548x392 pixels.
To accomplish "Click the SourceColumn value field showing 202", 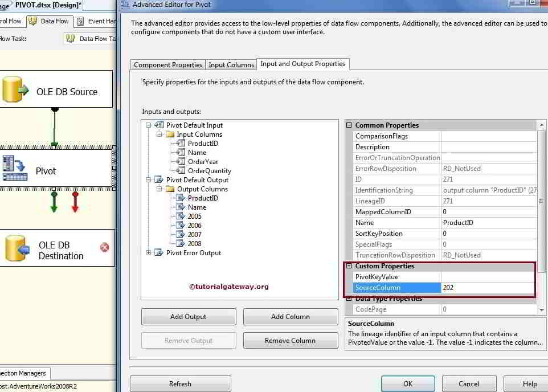I will pos(487,287).
